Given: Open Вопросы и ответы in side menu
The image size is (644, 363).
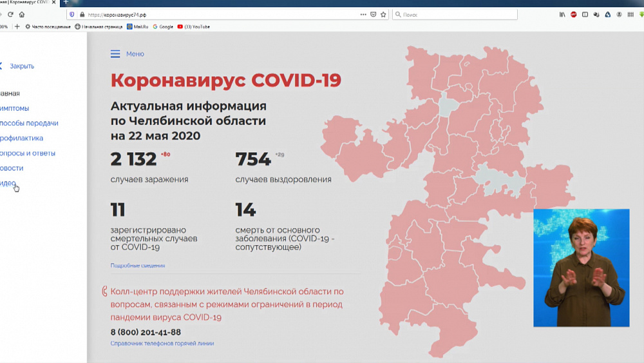Looking at the screenshot, I should (x=28, y=153).
